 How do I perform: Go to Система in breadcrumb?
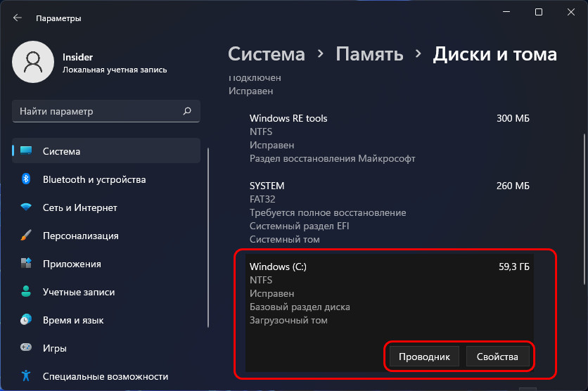[267, 54]
